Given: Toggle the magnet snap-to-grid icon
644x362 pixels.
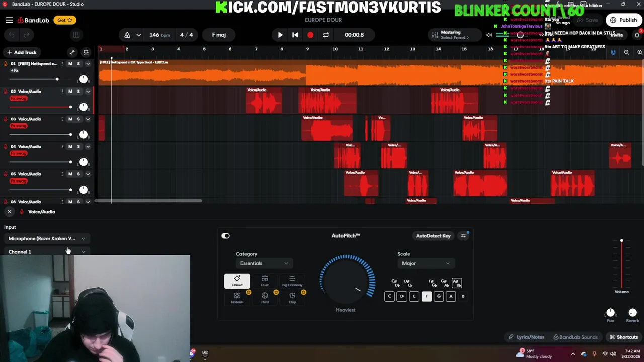Looking at the screenshot, I should [x=613, y=52].
